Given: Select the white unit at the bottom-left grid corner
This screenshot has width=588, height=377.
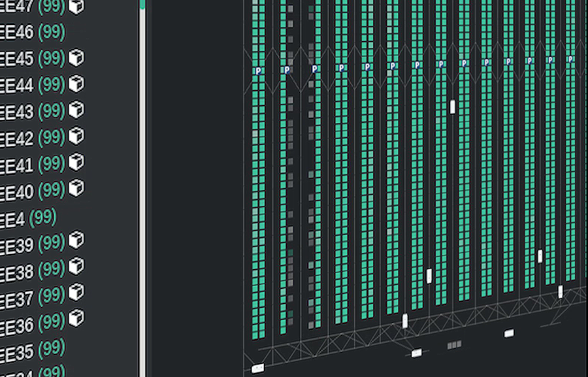Looking at the screenshot, I should (257, 369).
